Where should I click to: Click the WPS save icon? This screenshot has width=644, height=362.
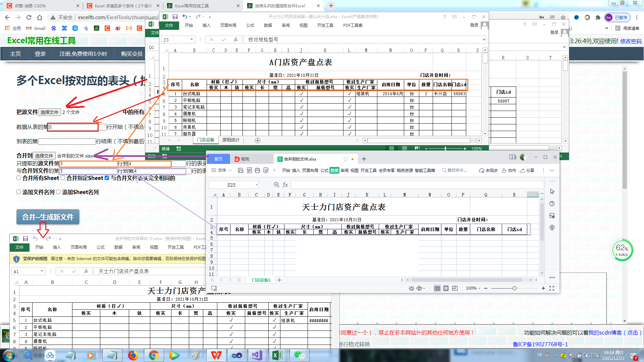(x=240, y=171)
